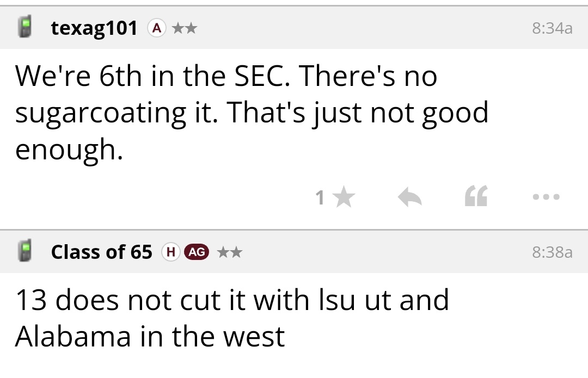
Task: Reply to texag101's post using the arrow icon
Action: point(410,198)
